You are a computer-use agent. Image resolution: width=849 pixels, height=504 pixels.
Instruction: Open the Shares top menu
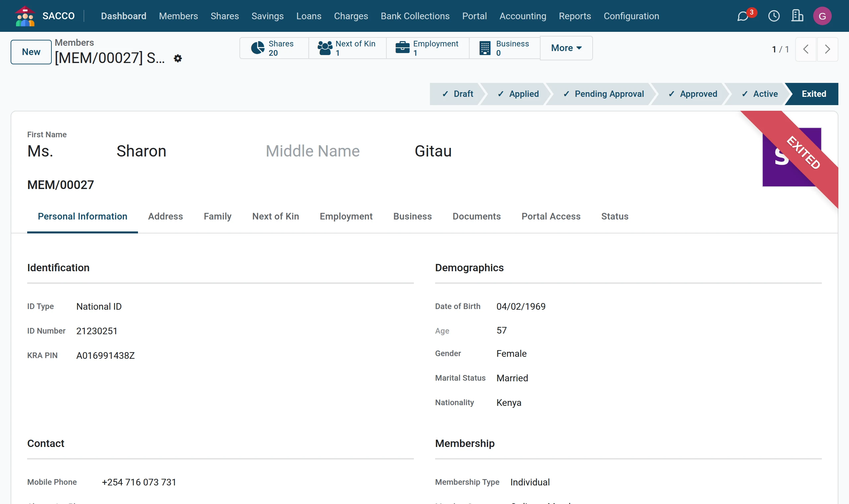click(225, 16)
